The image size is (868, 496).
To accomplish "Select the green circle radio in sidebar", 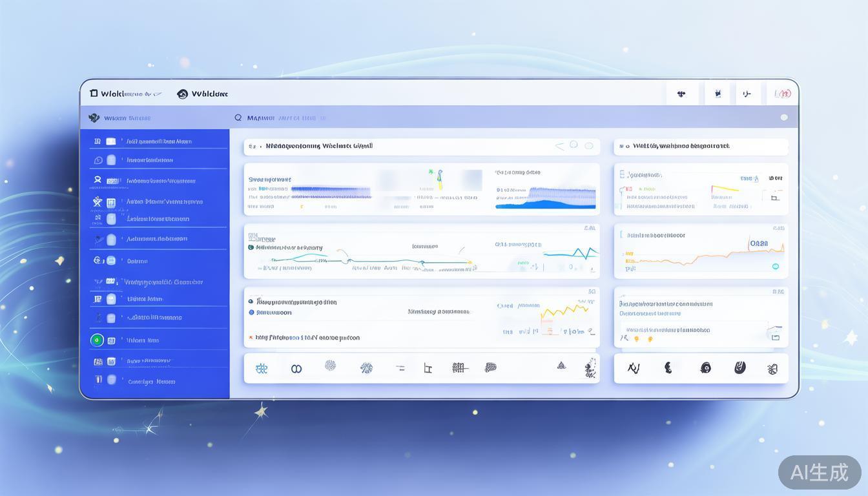I will (97, 340).
